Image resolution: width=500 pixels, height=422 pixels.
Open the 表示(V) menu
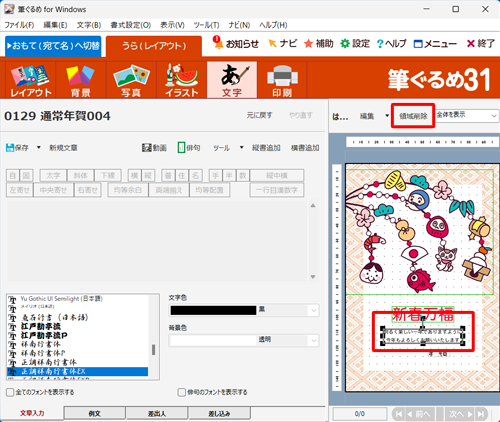(172, 25)
